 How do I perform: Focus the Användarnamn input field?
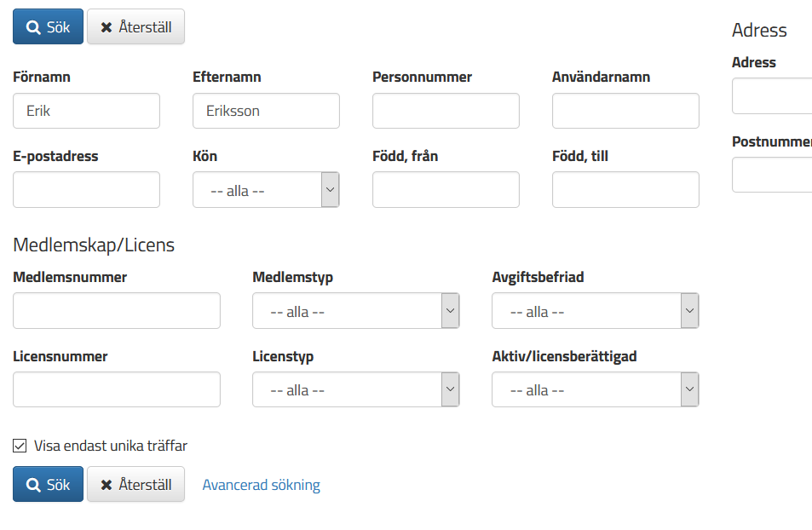tap(625, 111)
